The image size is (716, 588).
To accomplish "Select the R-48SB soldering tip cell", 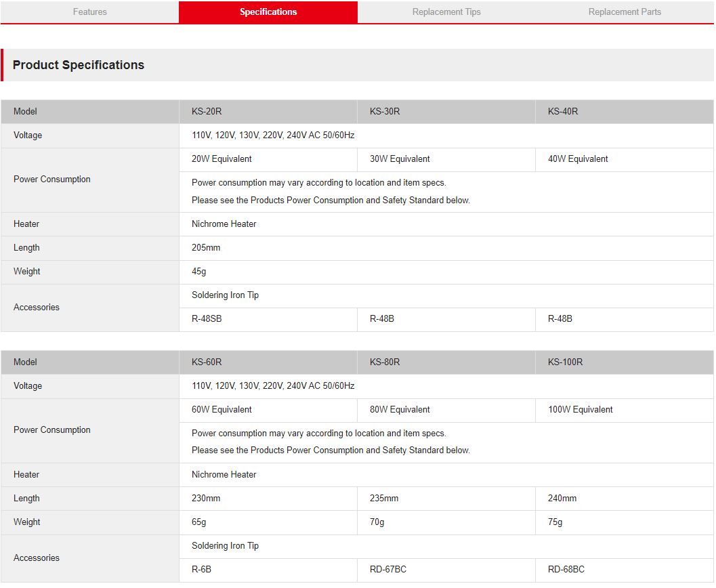I will (x=207, y=319).
